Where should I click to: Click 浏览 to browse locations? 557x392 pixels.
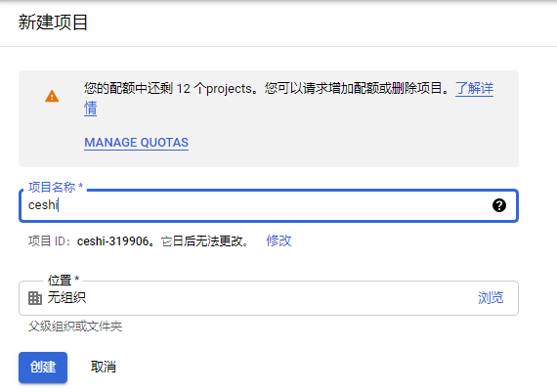[x=491, y=298]
